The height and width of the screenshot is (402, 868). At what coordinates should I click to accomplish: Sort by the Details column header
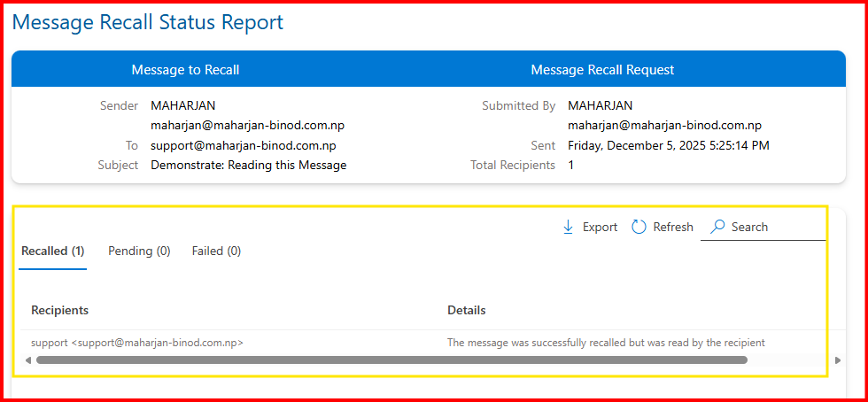click(466, 311)
